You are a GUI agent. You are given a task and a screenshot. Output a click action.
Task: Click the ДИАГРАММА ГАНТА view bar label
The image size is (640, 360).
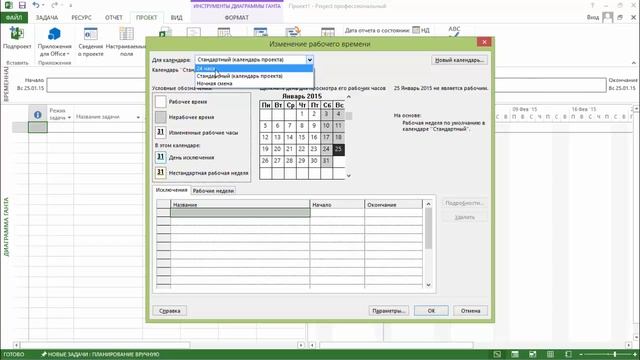tap(6, 227)
